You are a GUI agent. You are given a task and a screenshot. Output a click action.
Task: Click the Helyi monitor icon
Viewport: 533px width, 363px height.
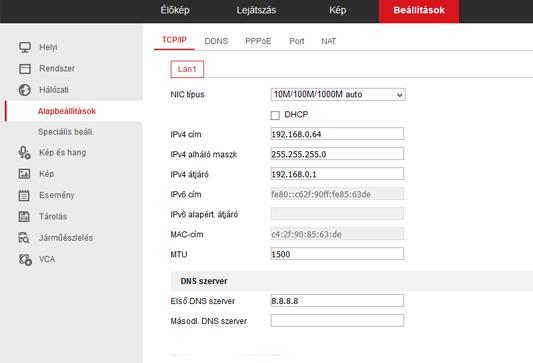point(24,47)
